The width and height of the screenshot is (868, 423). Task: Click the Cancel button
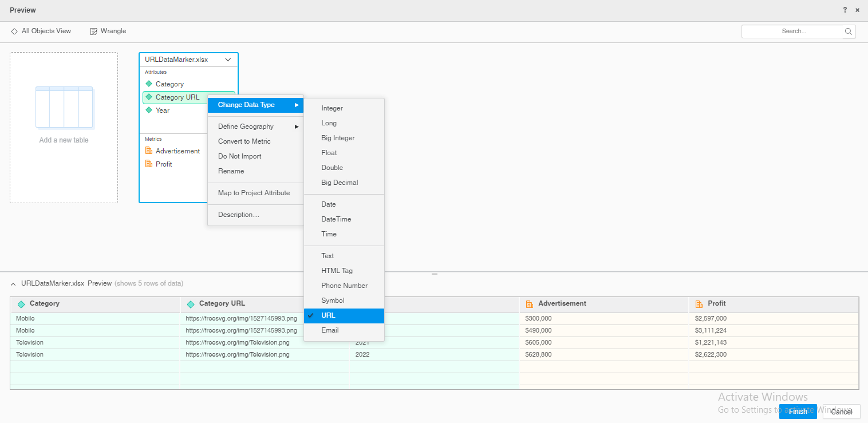pyautogui.click(x=842, y=412)
